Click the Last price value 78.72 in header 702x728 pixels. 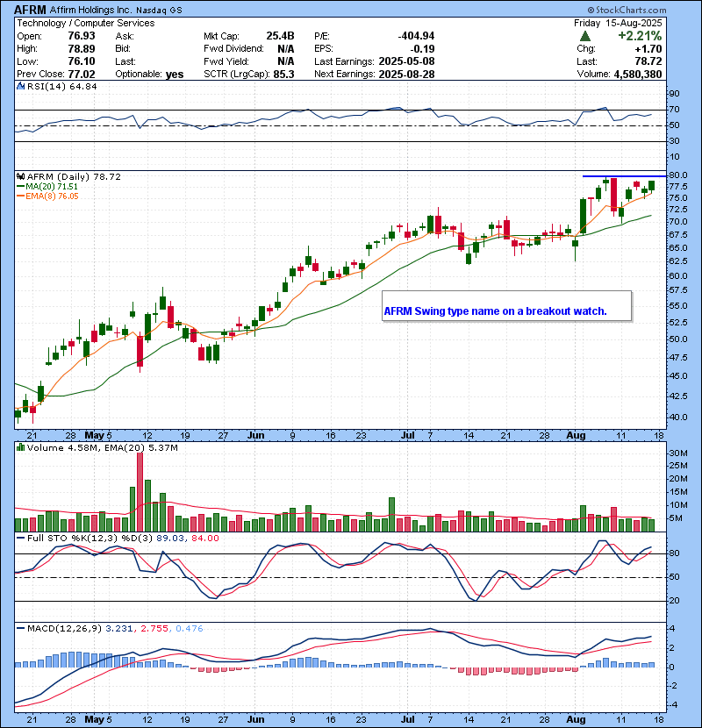coord(648,61)
